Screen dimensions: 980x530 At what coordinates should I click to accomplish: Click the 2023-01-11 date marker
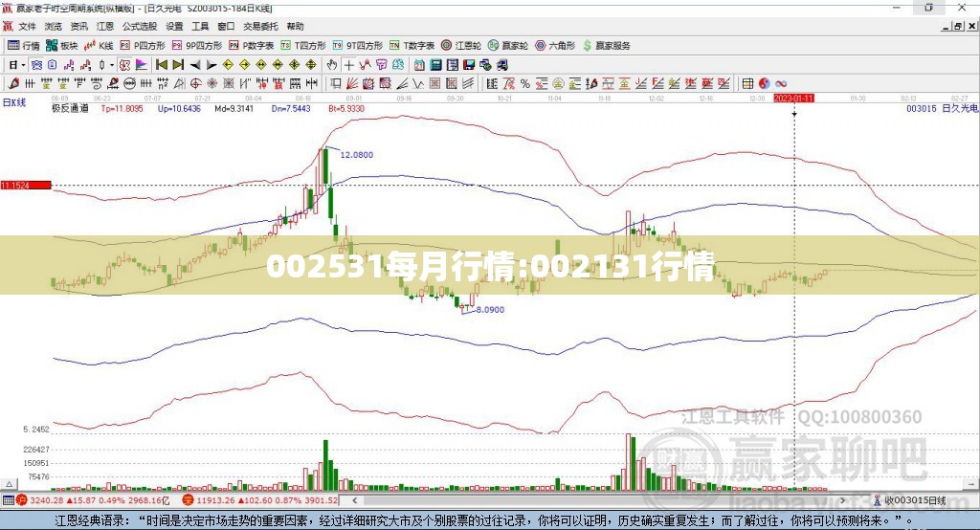793,99
